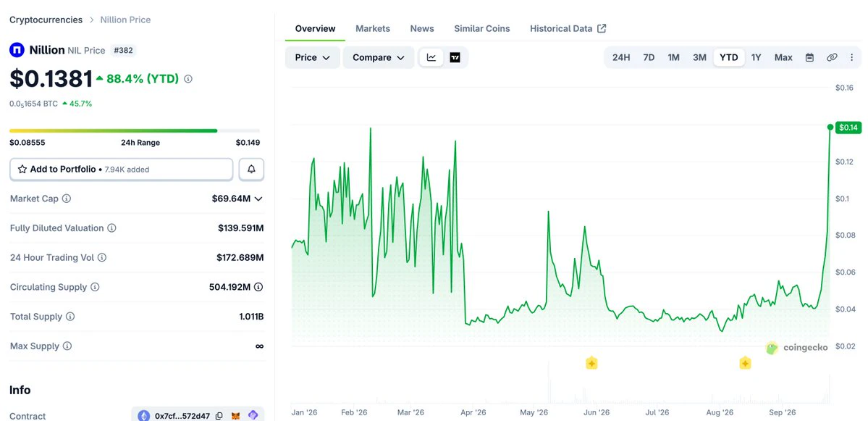The height and width of the screenshot is (421, 868).
Task: Click the $0.1381 current price text
Action: (x=51, y=79)
